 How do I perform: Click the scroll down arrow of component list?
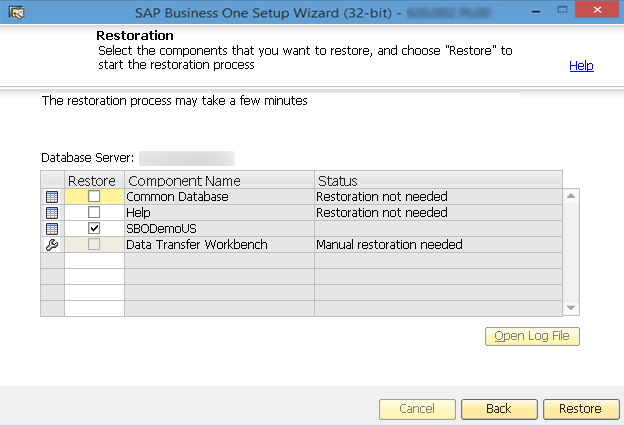[x=571, y=308]
